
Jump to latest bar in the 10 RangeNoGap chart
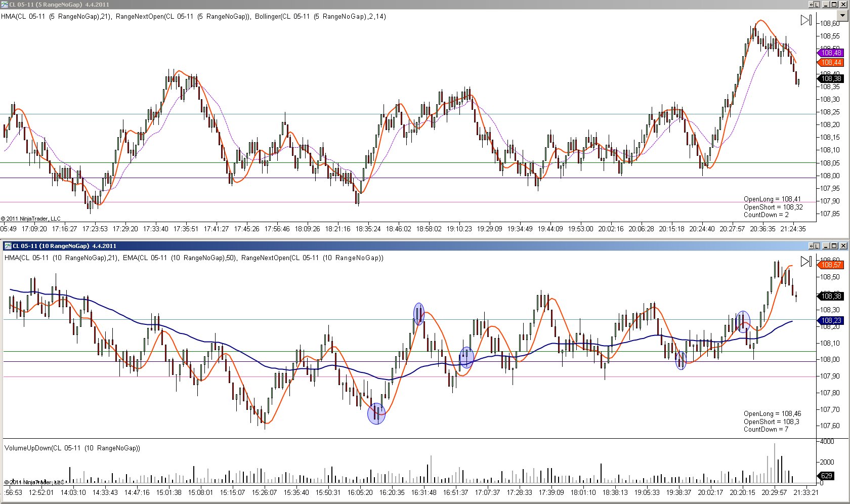pos(806,261)
